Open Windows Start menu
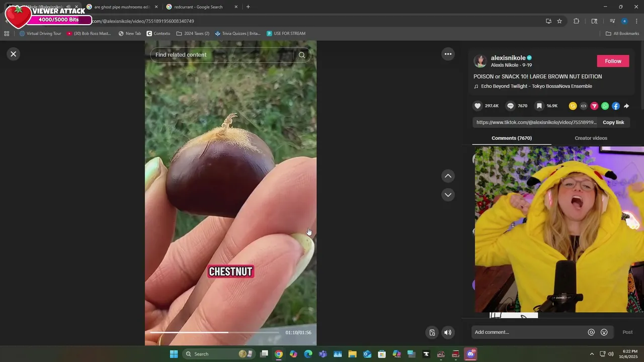 click(x=174, y=354)
